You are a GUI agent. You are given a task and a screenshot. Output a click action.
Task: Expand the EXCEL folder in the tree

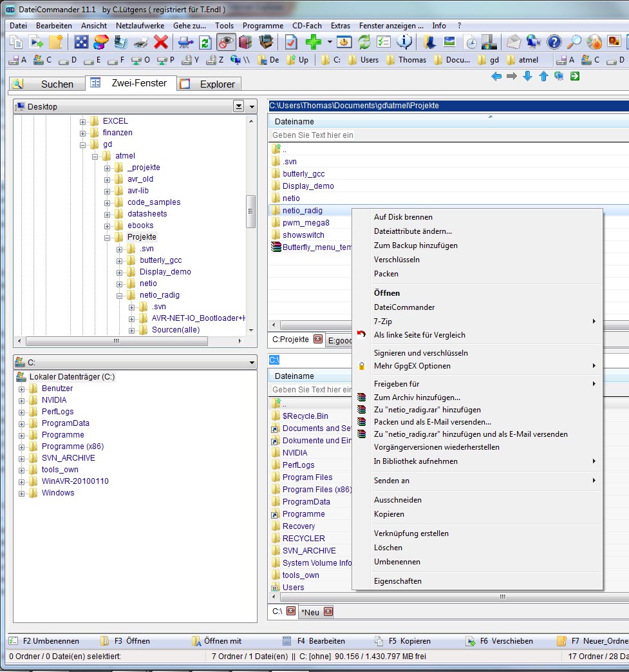(x=83, y=121)
